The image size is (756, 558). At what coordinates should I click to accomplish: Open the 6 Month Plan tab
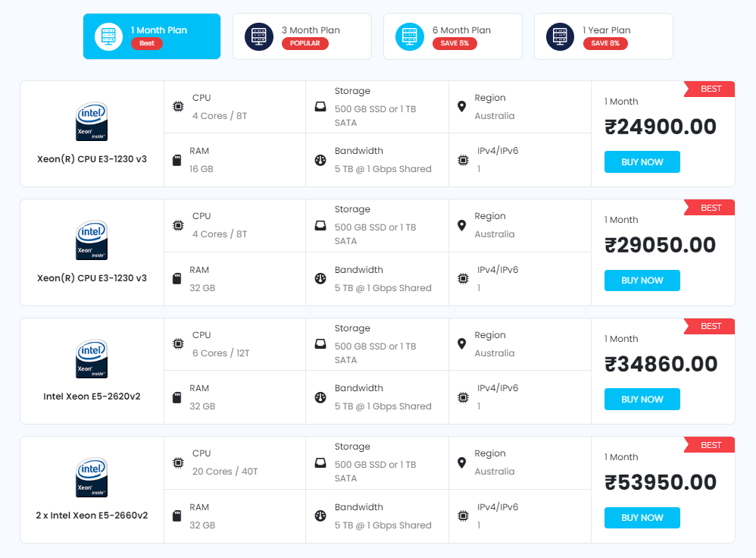pos(452,36)
